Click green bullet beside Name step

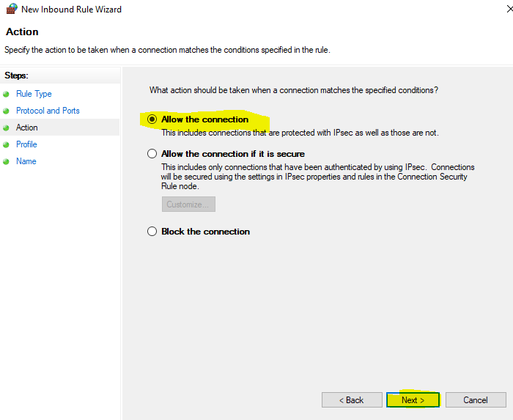[x=6, y=161]
